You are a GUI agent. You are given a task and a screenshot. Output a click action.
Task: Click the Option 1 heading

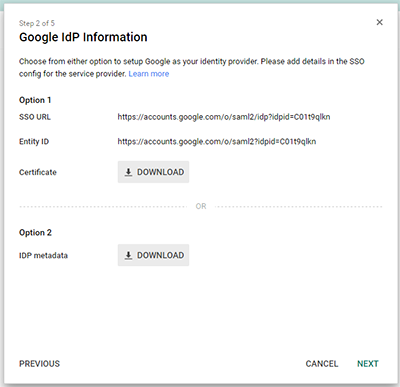click(35, 100)
